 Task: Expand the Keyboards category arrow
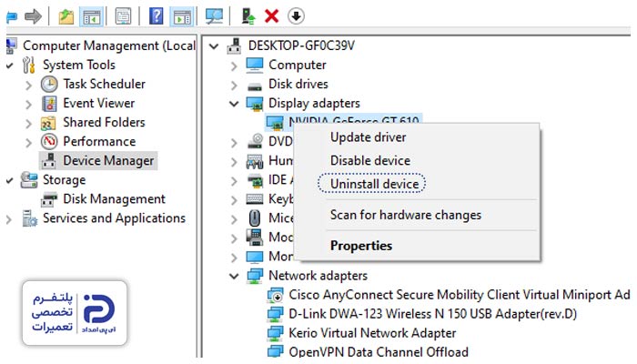pos(234,200)
